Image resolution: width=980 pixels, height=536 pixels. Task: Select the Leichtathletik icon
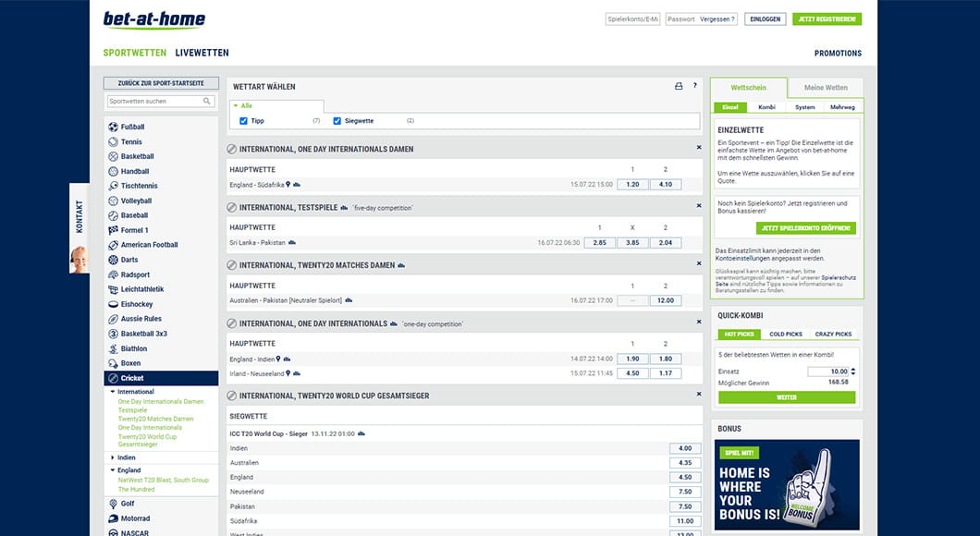pos(113,289)
